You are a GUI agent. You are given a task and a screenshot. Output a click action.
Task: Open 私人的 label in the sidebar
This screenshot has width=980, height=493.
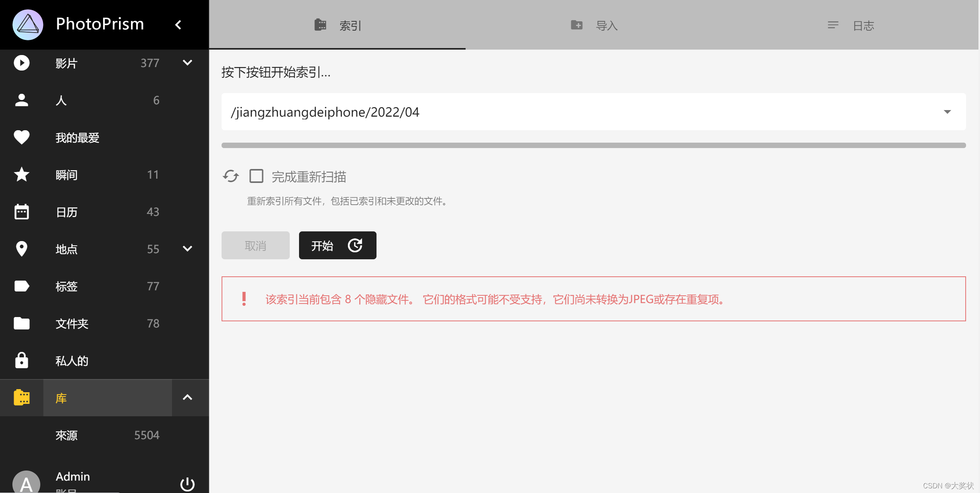(x=72, y=361)
